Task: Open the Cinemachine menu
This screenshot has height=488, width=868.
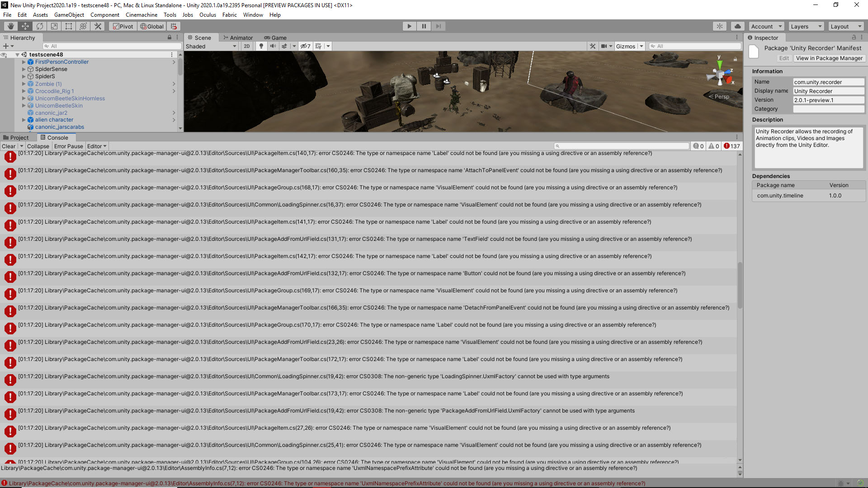Action: click(141, 14)
